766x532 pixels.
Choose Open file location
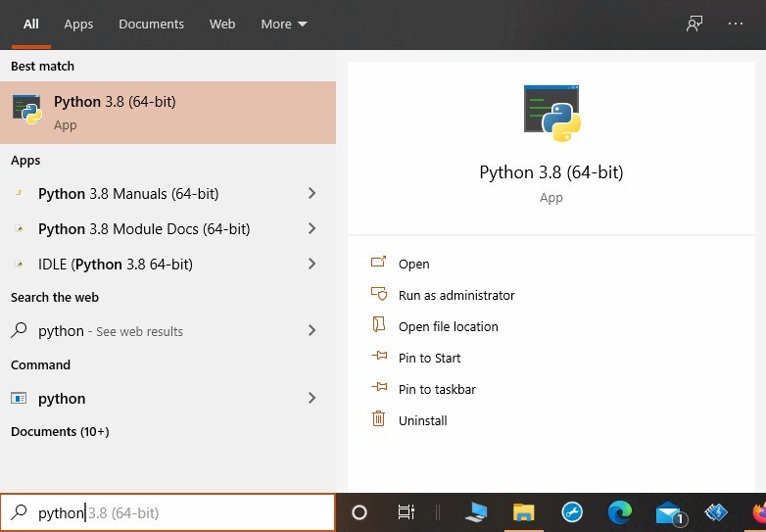(448, 326)
